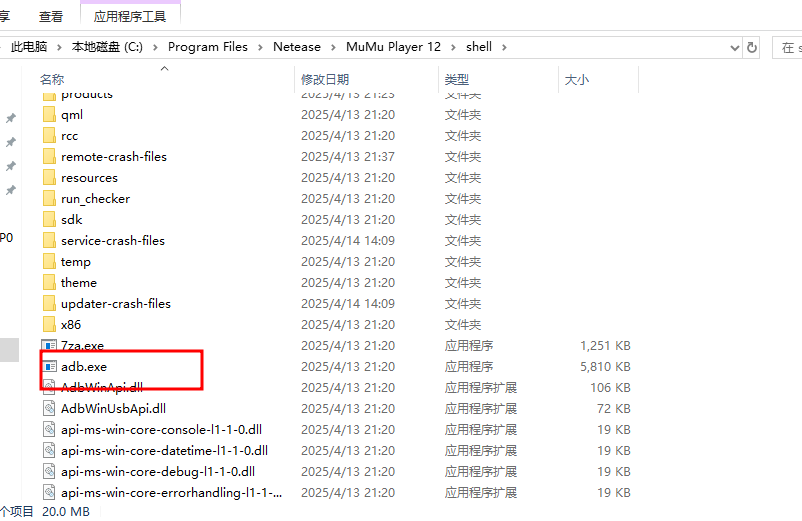Select the adb.exe application icon
Viewport: 802px width, 521px height.
tap(50, 367)
